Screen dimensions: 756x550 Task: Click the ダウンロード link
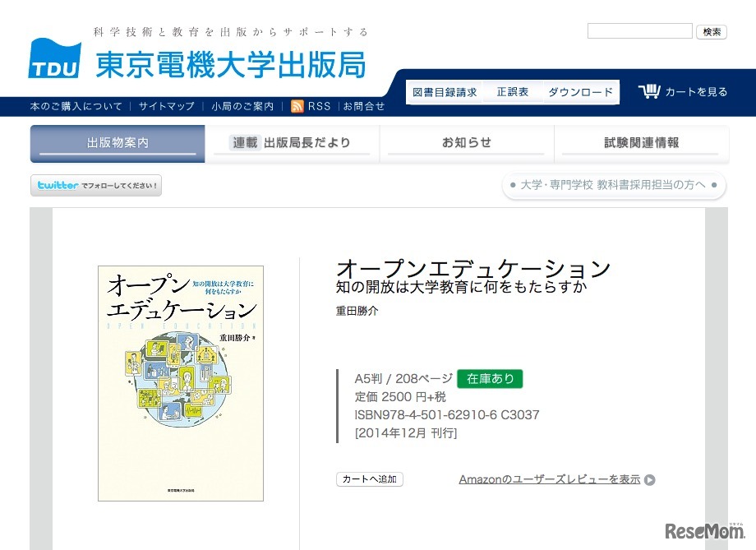click(580, 91)
